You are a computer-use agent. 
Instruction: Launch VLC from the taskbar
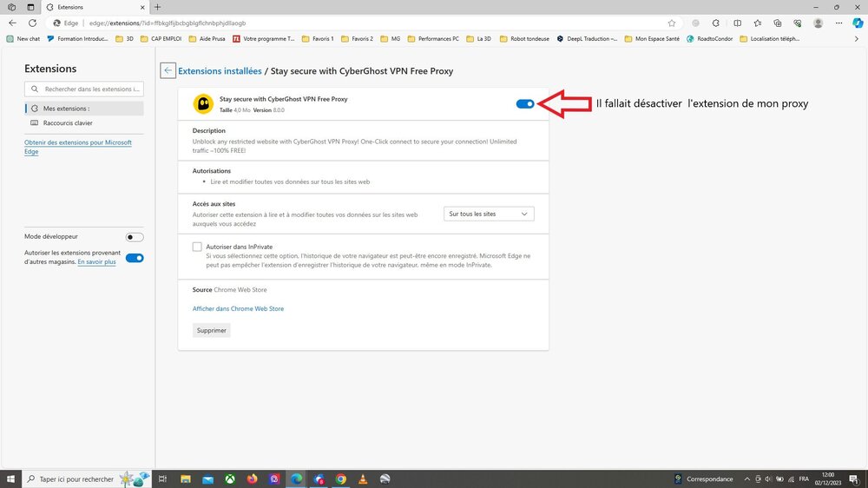363,478
